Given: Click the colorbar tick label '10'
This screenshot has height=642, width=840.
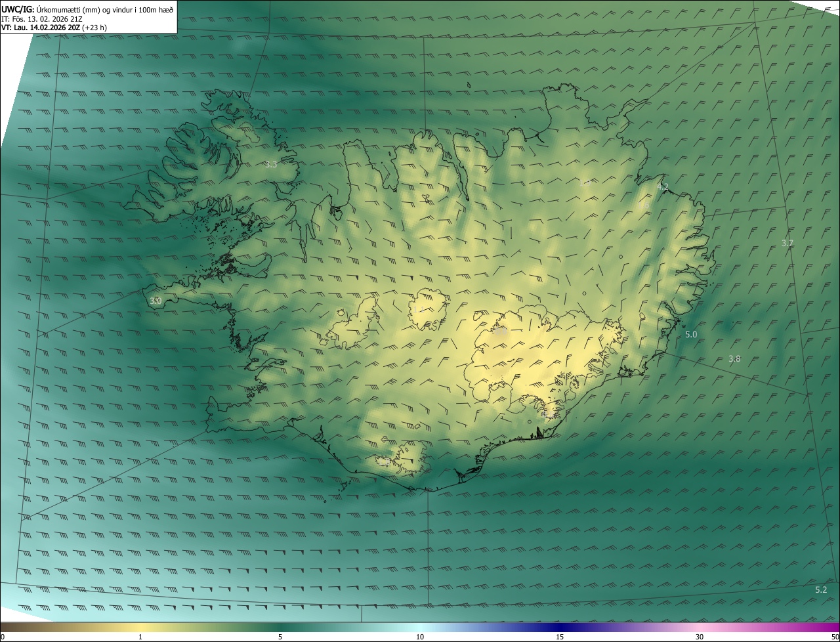Looking at the screenshot, I should coord(420,637).
